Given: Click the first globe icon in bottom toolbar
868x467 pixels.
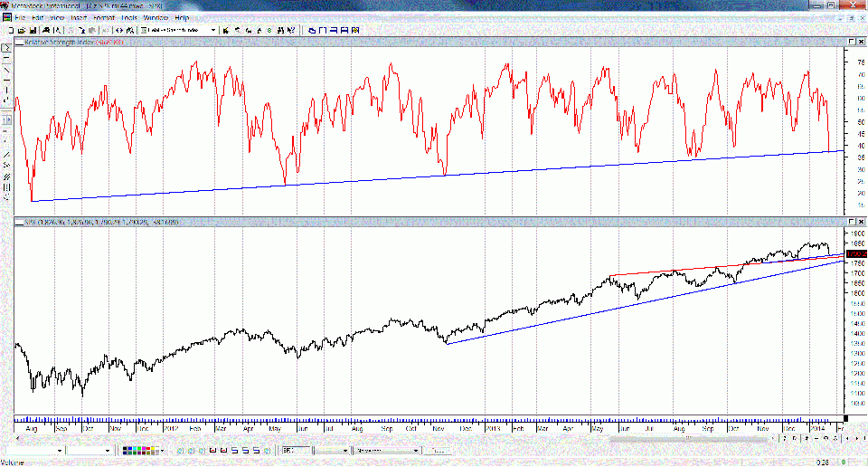Looking at the screenshot, I should (x=181, y=451).
